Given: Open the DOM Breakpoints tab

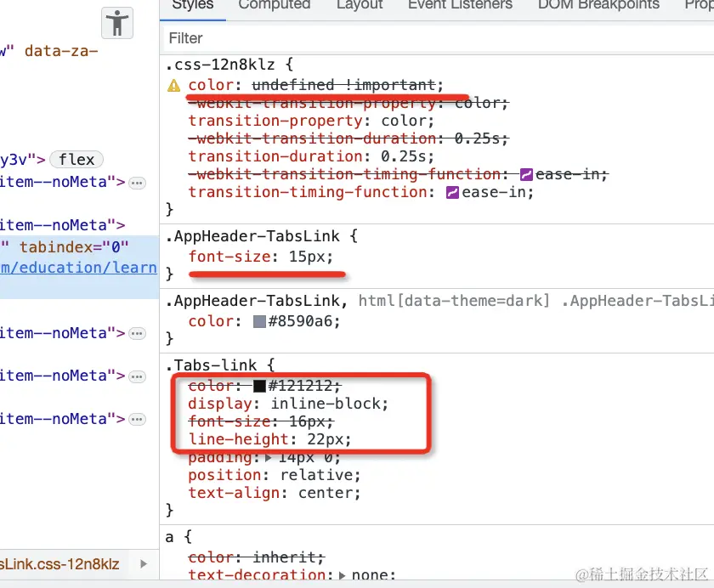Looking at the screenshot, I should (x=598, y=4).
